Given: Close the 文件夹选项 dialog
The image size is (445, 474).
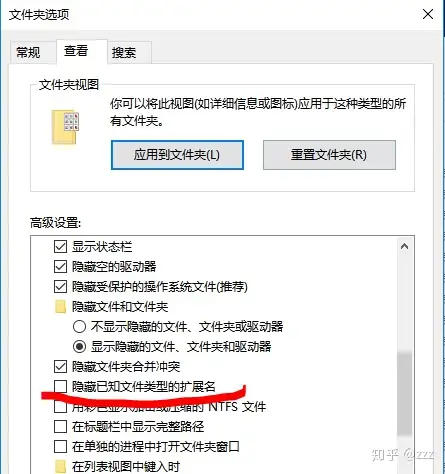Looking at the screenshot, I should click(428, 14).
